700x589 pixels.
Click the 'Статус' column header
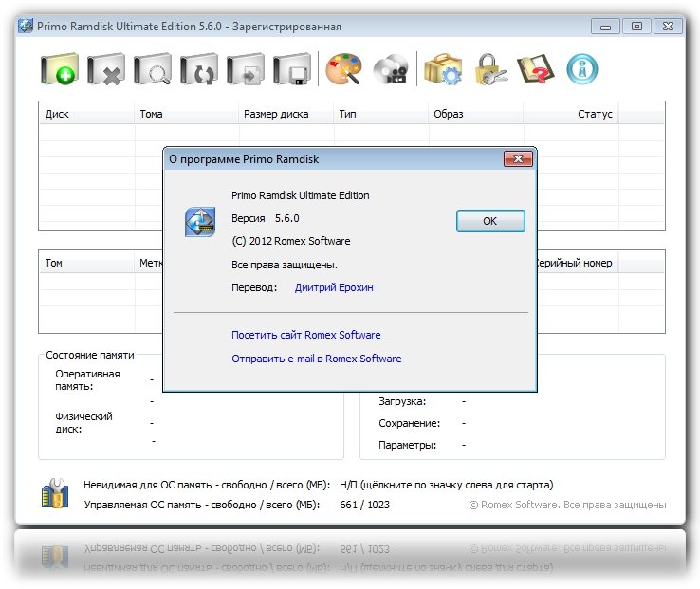[595, 114]
